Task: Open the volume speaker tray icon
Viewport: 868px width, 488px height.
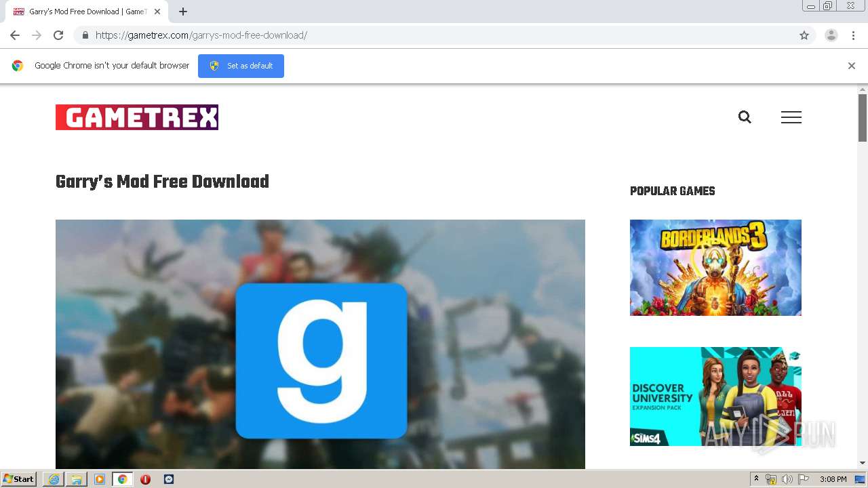Action: coord(787,479)
